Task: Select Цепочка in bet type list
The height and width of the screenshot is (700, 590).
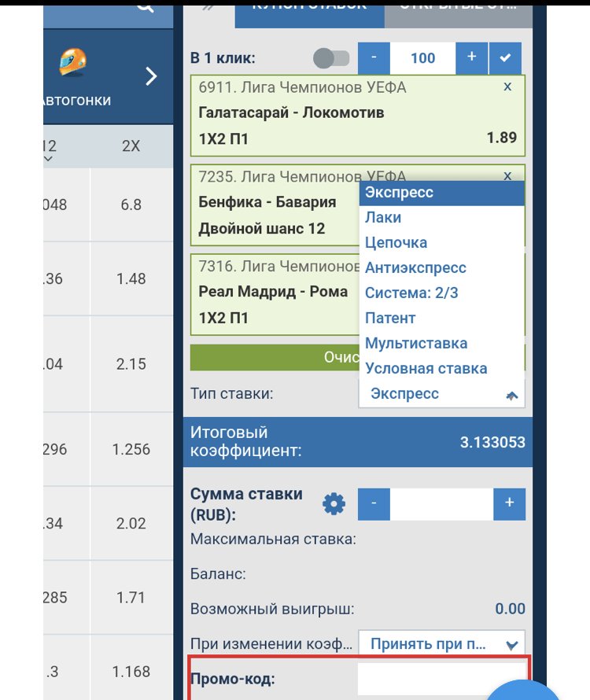Action: (x=396, y=243)
